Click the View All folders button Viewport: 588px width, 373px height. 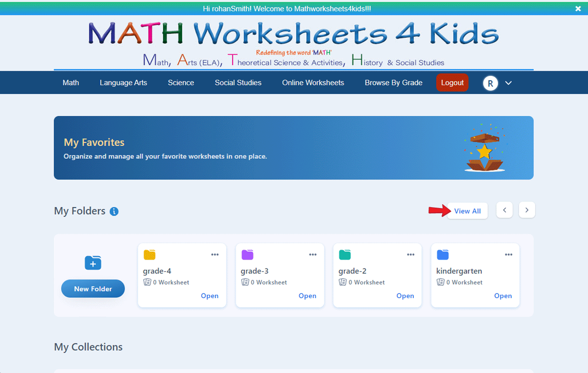[467, 211]
